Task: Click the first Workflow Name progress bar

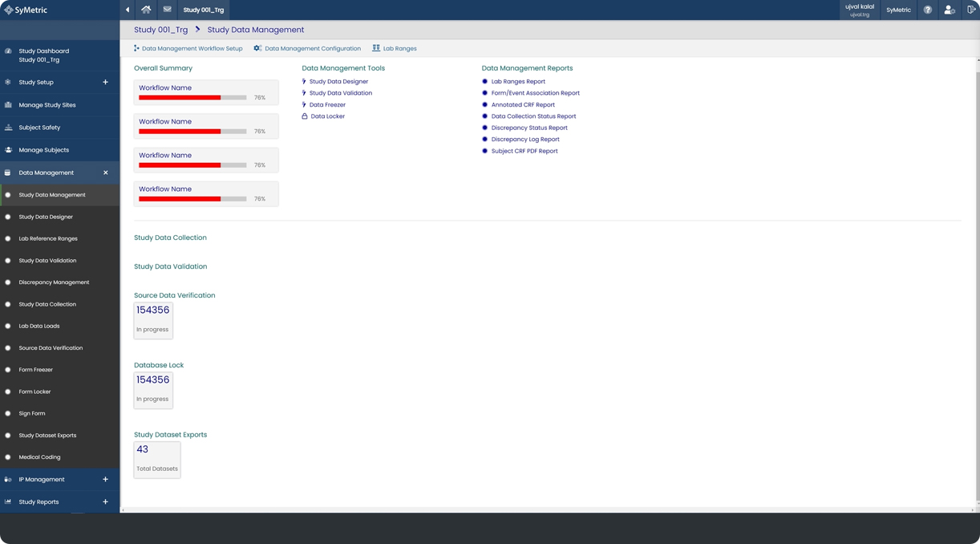Action: click(192, 98)
